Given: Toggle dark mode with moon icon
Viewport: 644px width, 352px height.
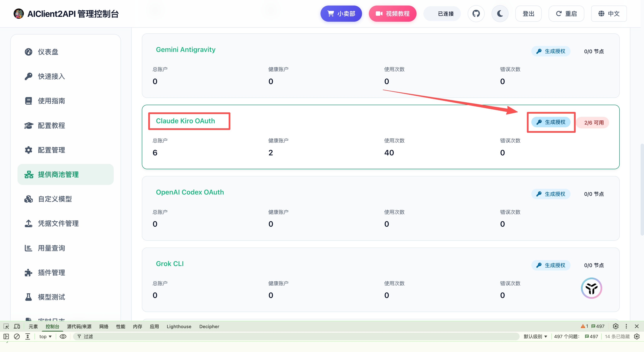Looking at the screenshot, I should coord(500,13).
